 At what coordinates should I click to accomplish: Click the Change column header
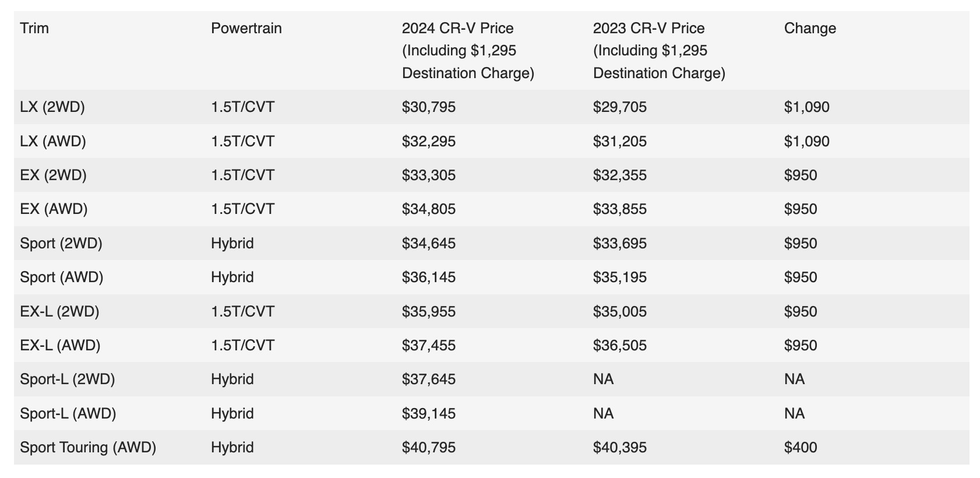[810, 29]
